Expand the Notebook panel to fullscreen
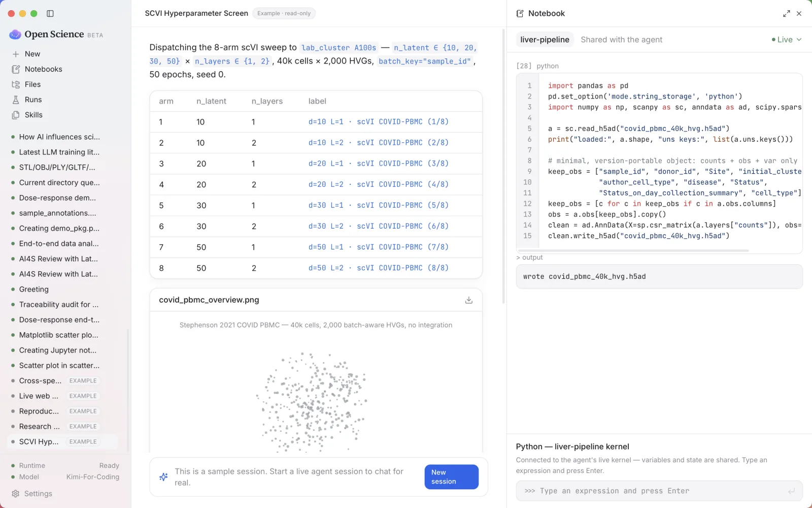This screenshot has height=508, width=812. click(786, 14)
